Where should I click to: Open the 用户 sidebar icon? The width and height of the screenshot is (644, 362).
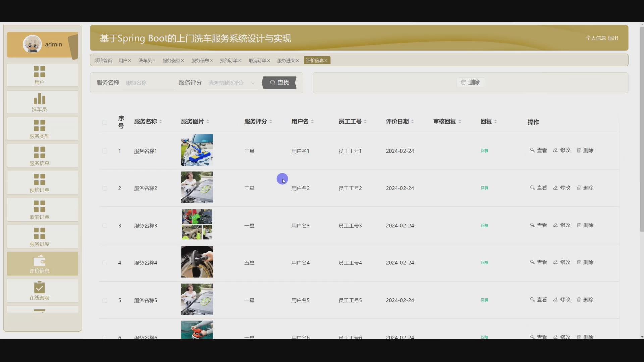39,72
